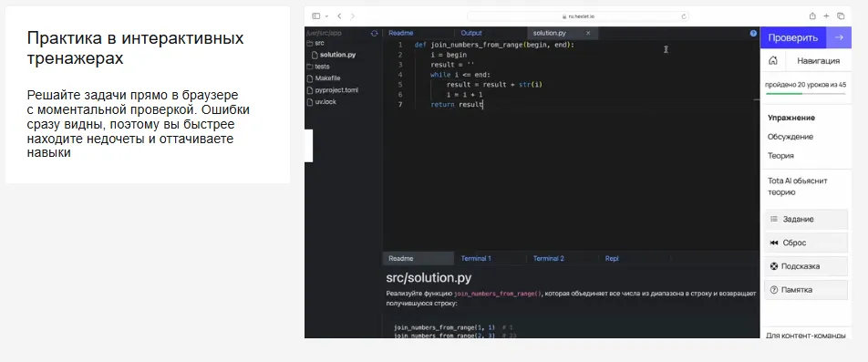Switch to the Terminal 1 tab
This screenshot has width=868, height=362.
coord(476,258)
